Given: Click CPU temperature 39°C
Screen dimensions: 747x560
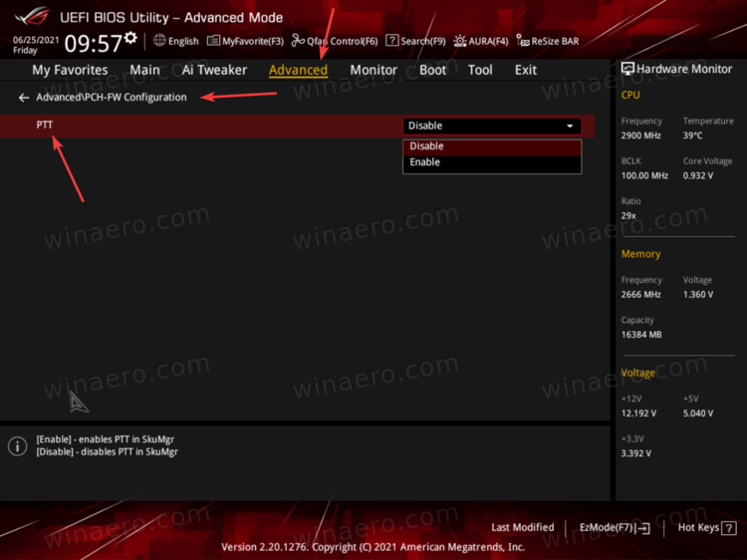Looking at the screenshot, I should point(692,136).
